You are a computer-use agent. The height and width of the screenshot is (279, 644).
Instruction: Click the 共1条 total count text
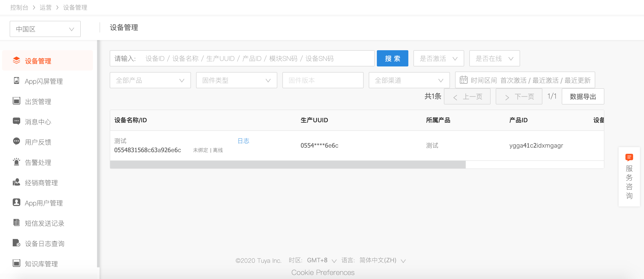pyautogui.click(x=433, y=96)
